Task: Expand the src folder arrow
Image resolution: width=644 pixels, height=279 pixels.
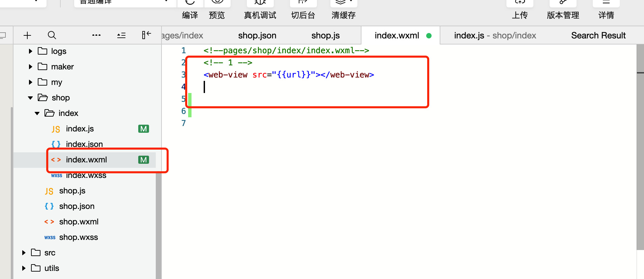Action: click(x=24, y=253)
